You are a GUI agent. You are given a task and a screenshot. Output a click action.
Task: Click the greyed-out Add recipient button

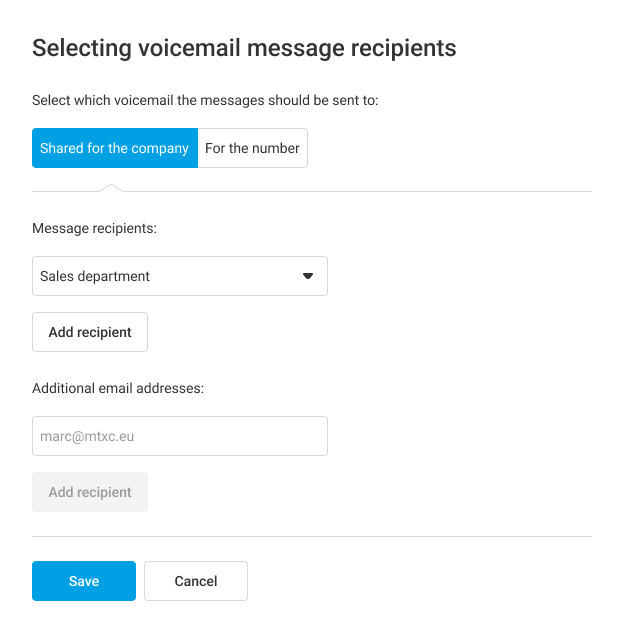coord(90,492)
